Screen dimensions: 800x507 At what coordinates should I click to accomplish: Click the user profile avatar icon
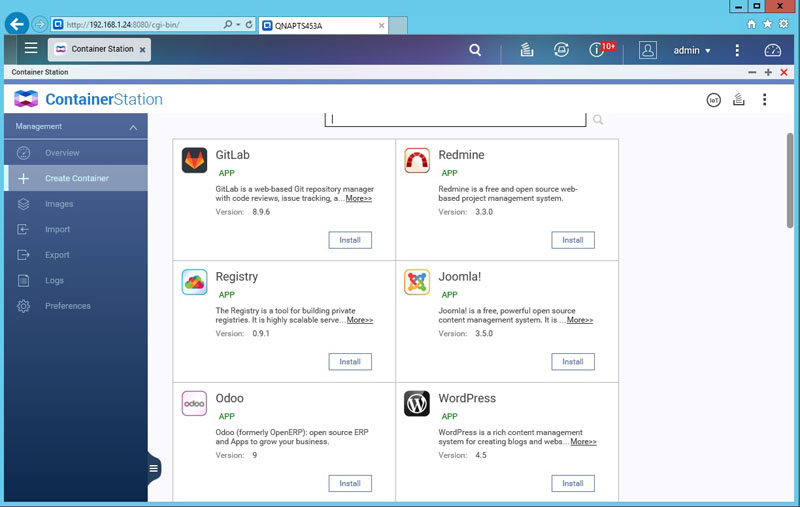[x=647, y=50]
